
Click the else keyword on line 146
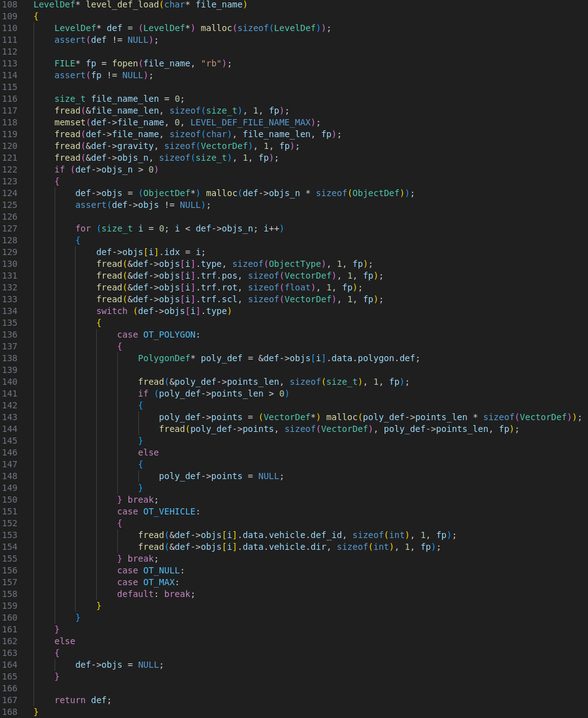point(148,453)
